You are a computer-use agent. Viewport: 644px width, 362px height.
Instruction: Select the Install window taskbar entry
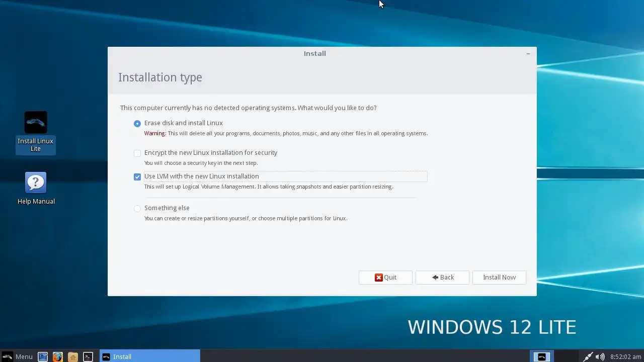pyautogui.click(x=150, y=356)
